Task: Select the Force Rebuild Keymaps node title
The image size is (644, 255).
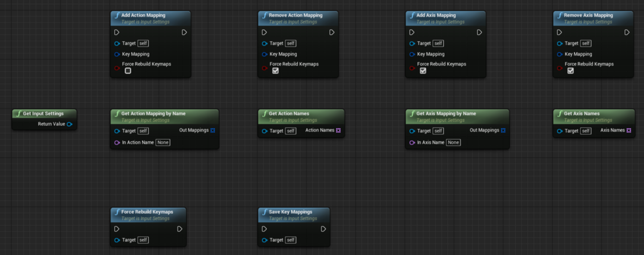Action: [x=147, y=212]
